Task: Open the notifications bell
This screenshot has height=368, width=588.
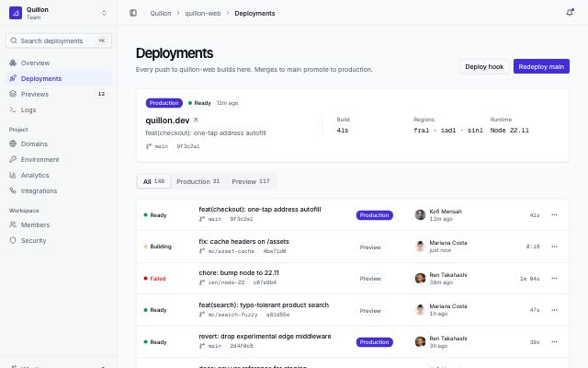Action: 570,13
